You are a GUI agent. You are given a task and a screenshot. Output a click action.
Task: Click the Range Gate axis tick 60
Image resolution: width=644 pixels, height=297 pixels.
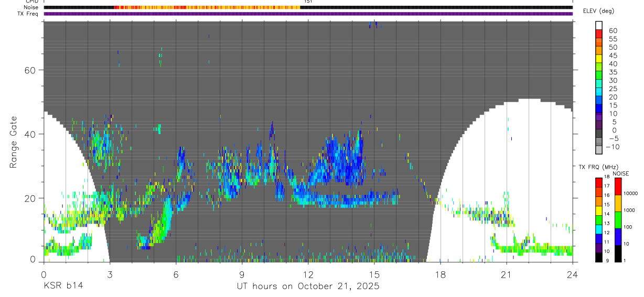(x=30, y=70)
